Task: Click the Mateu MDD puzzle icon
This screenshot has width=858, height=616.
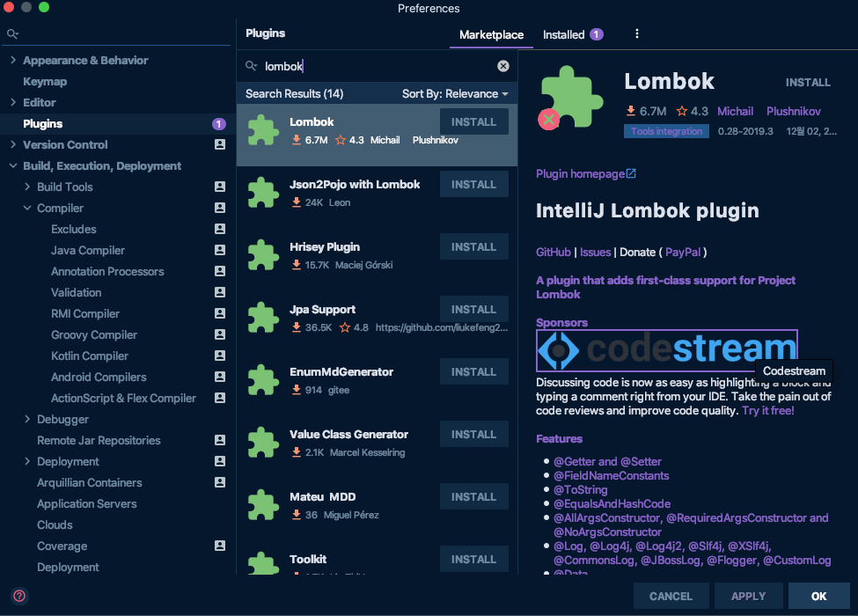Action: 263,504
